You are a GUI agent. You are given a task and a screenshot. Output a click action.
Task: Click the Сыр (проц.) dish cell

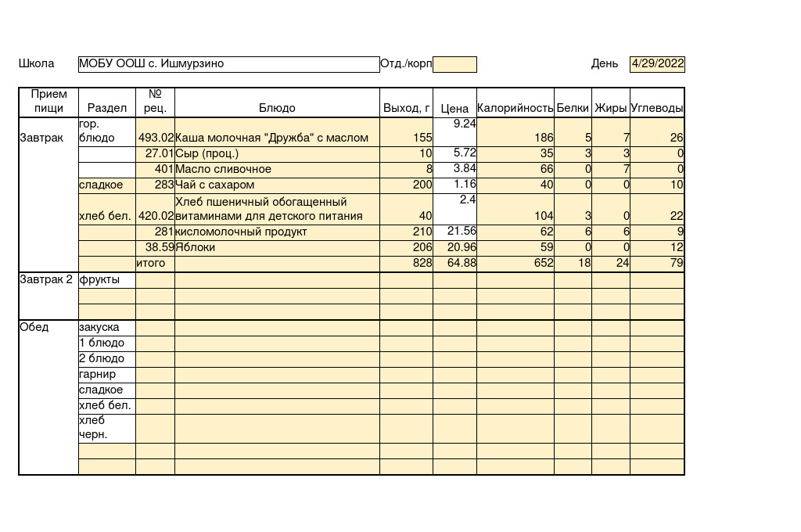tap(277, 154)
